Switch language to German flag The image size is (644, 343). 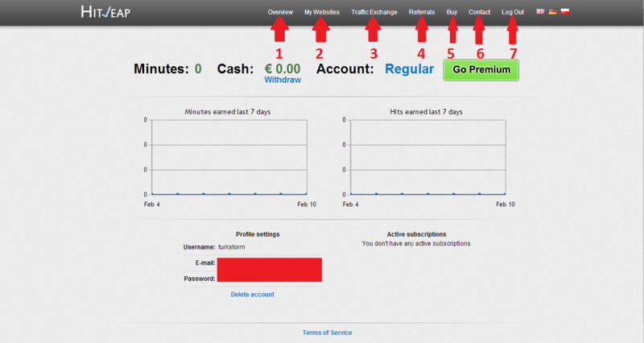553,11
